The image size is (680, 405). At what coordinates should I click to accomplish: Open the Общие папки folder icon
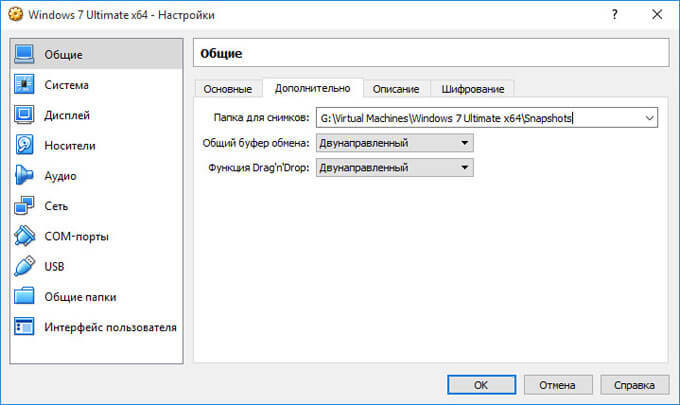point(26,297)
